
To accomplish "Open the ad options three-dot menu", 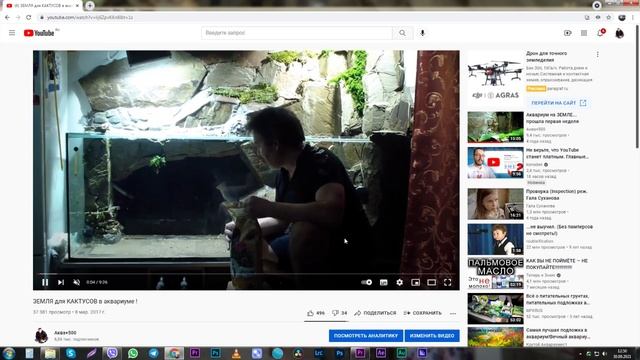I will 598,54.
